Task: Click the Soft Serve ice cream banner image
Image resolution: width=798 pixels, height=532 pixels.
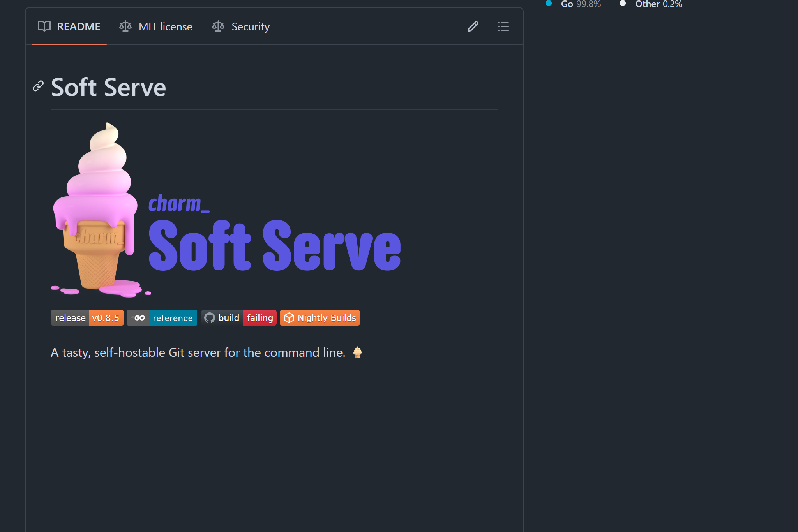Action: [226, 210]
